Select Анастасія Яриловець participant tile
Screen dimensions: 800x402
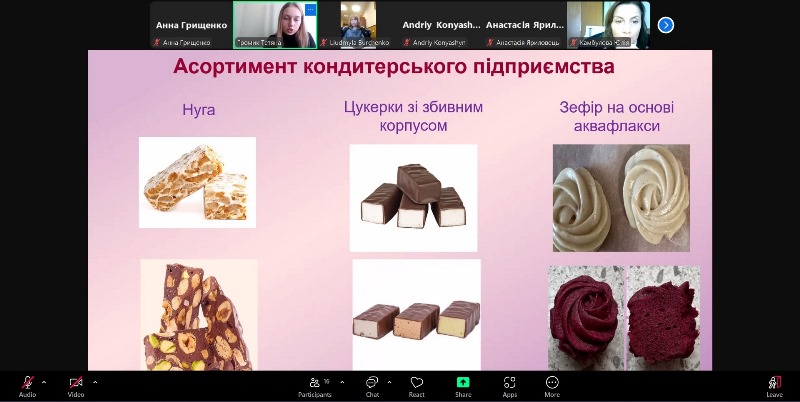[525, 25]
